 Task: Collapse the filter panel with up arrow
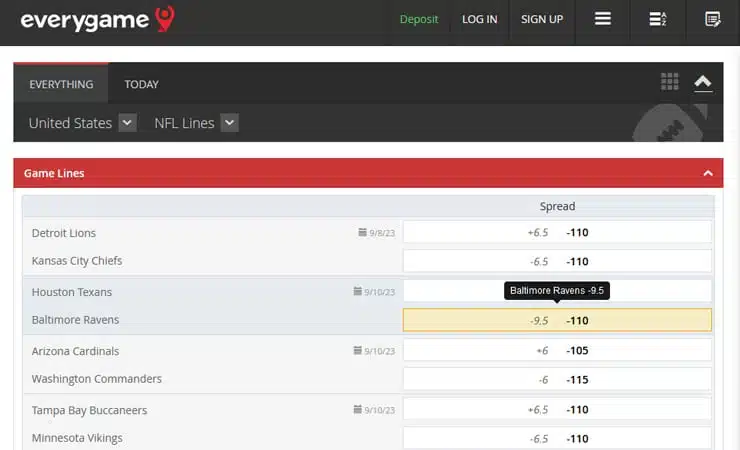tap(703, 83)
